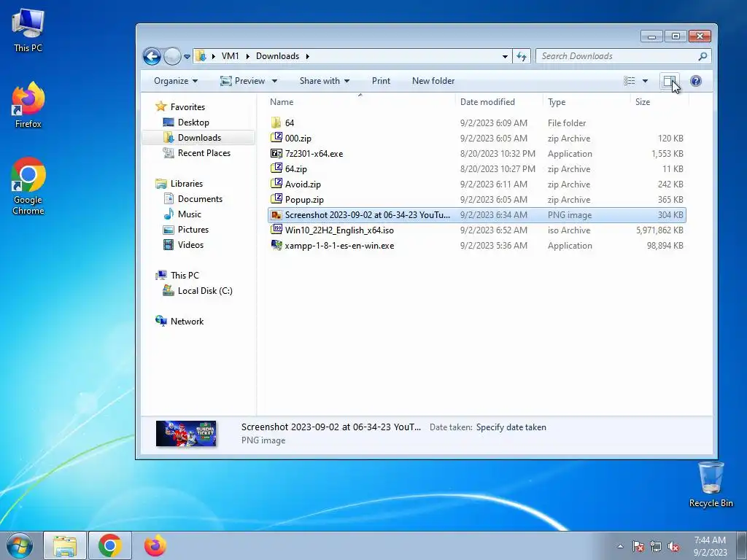
Task: Select xampp-1-8-1-es-en-win.exe icon
Action: [276, 245]
